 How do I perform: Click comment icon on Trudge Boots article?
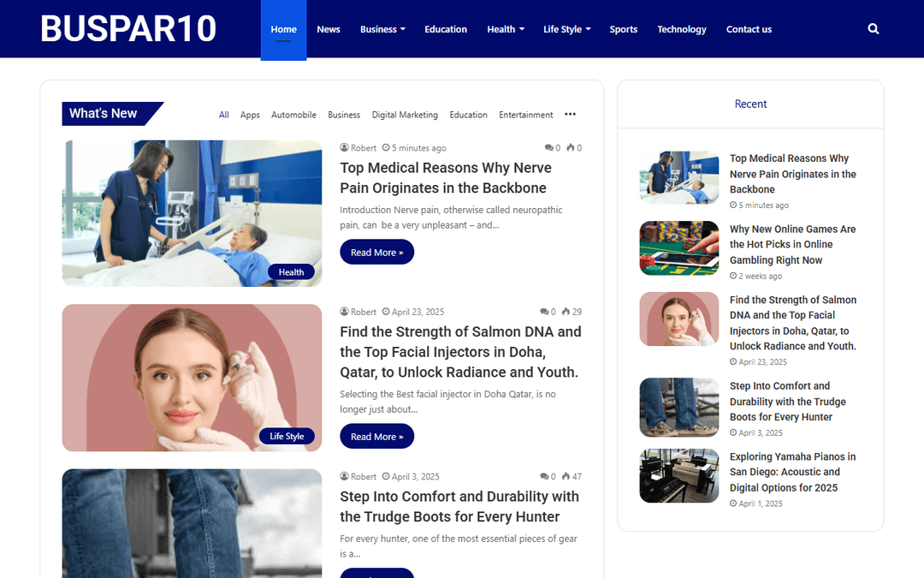544,477
